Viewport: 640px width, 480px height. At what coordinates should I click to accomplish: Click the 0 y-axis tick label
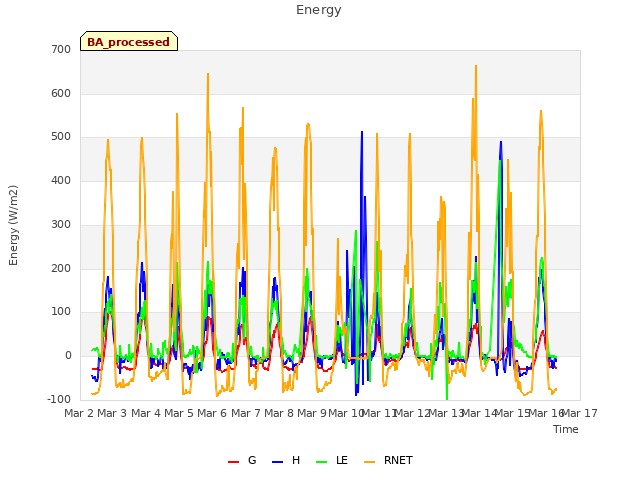tap(68, 356)
